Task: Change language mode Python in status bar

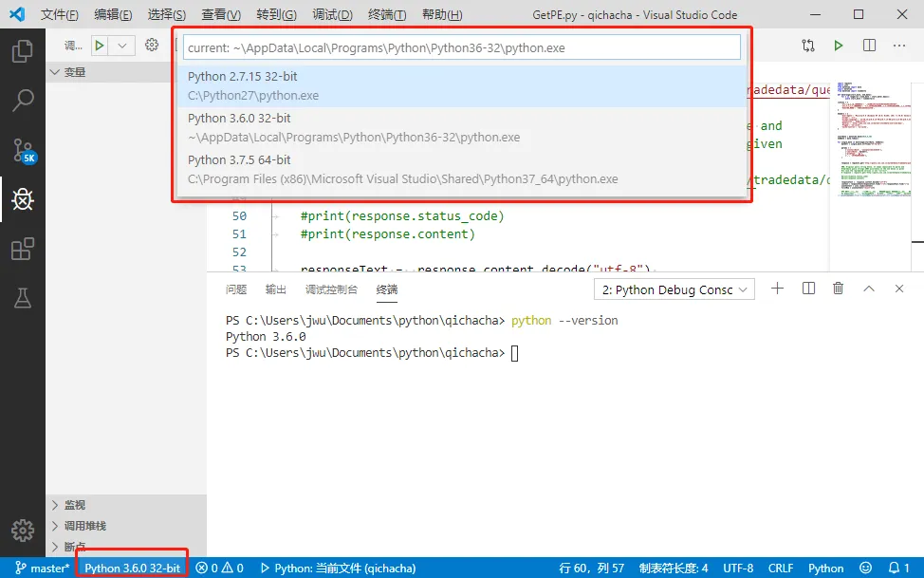Action: [x=825, y=568]
